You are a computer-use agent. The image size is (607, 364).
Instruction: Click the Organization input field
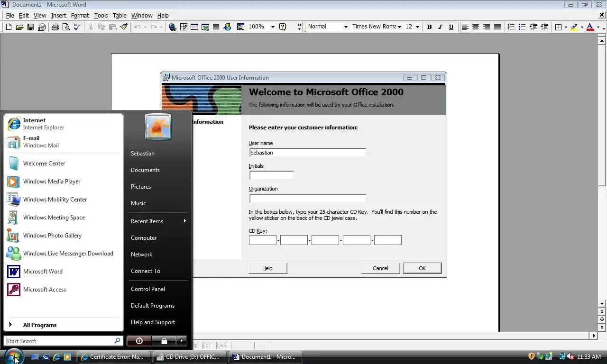click(x=308, y=198)
